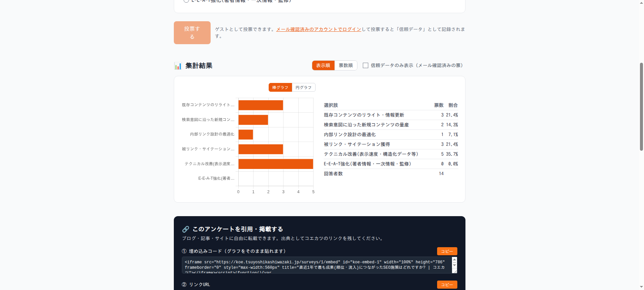Click the このアンケートを引用・掲載する heading

(238, 229)
